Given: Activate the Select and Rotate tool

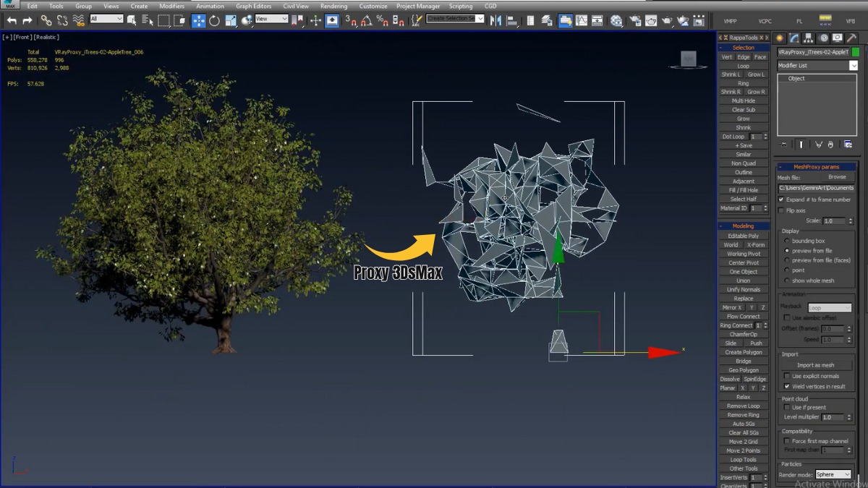Looking at the screenshot, I should coord(215,20).
